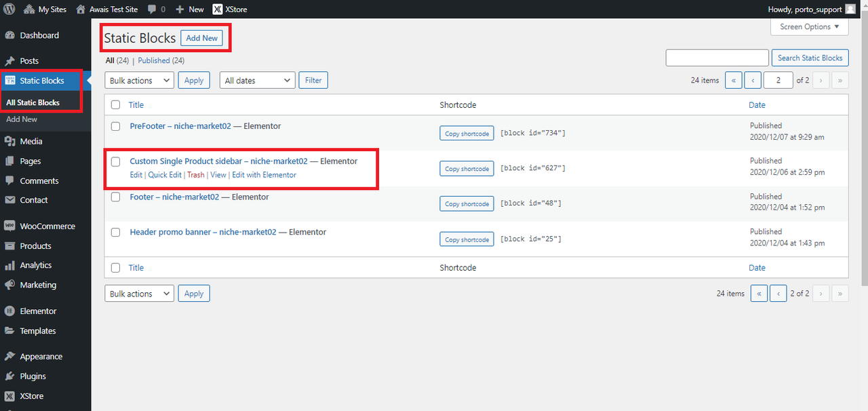Expand the Screen Options panel
Image resolution: width=868 pixels, height=411 pixels.
tap(810, 26)
